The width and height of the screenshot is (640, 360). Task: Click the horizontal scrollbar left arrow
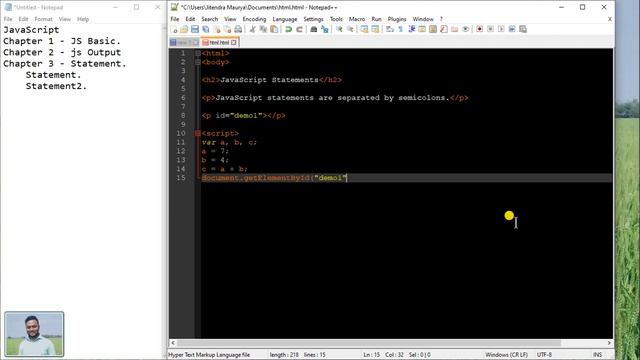(173, 343)
